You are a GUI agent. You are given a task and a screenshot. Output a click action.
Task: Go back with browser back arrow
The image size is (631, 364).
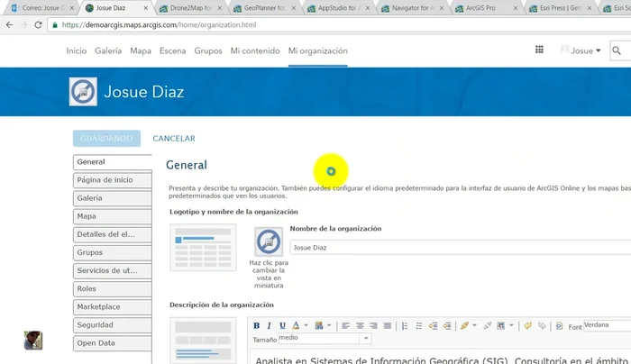click(9, 25)
